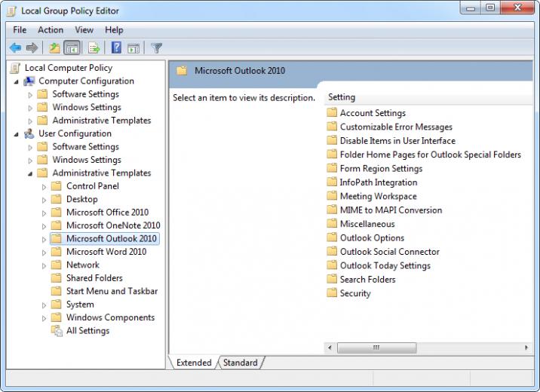Screen dimensions: 540x392
Task: Expand the Microsoft Word 2010 node
Action: (44, 253)
